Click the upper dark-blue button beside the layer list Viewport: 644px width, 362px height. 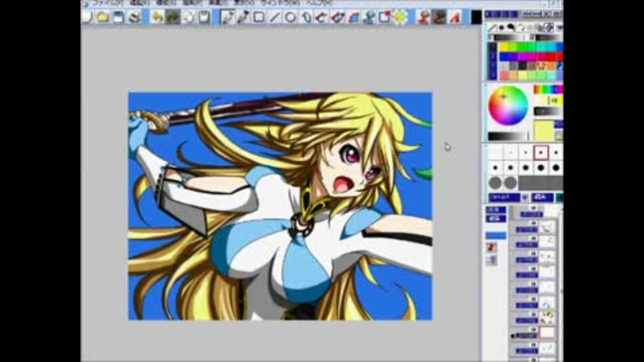click(496, 210)
